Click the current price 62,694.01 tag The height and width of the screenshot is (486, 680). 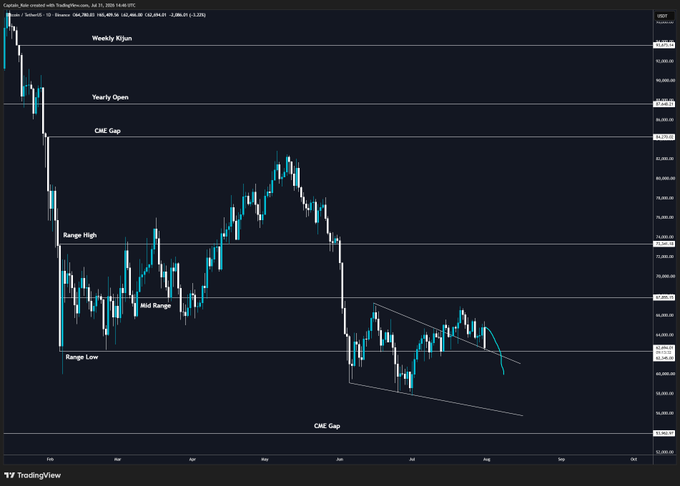click(x=664, y=348)
